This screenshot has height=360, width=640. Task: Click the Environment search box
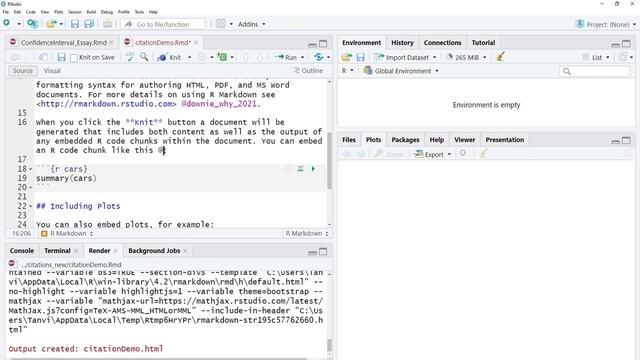click(x=595, y=71)
